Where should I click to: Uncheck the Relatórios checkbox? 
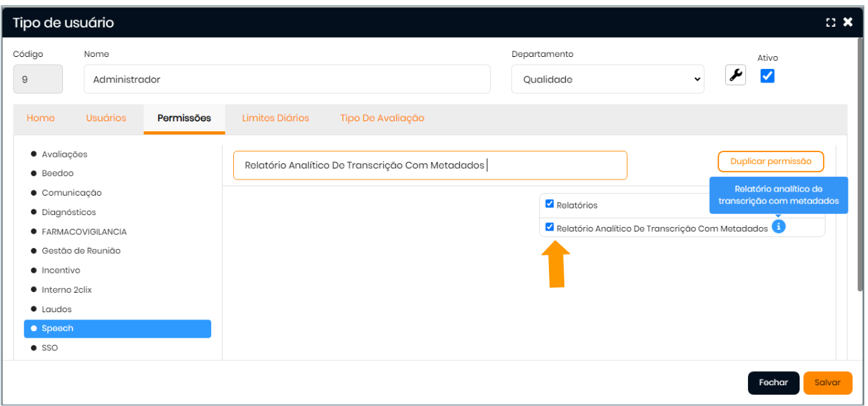(x=550, y=204)
